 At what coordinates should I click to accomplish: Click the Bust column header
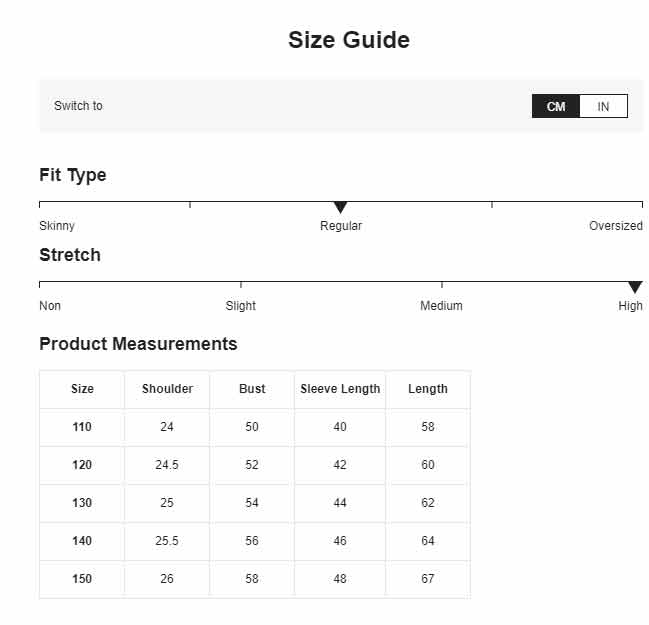[x=252, y=389]
